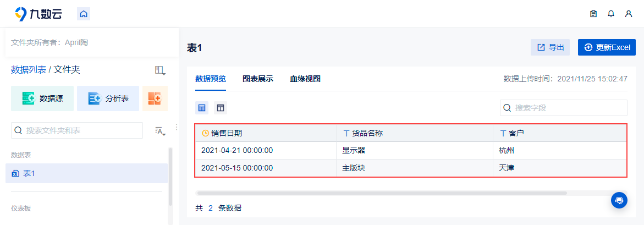
Task: Select 表1 in the data table list
Action: pos(29,173)
